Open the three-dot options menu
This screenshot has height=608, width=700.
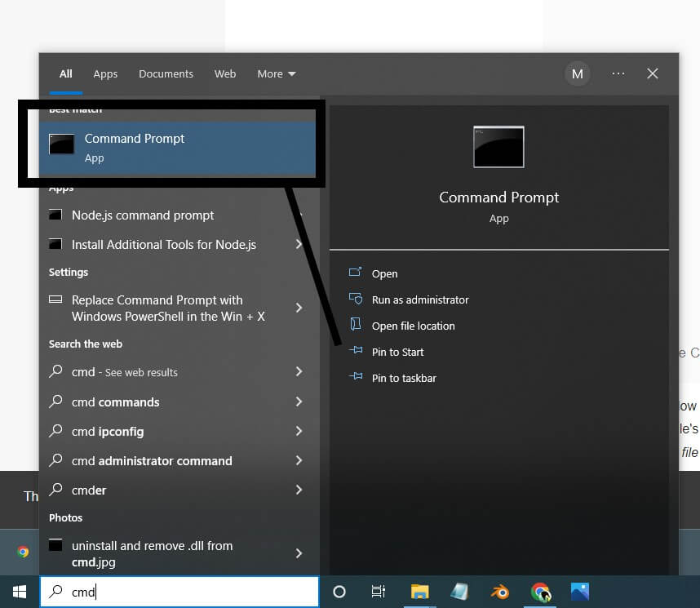618,73
